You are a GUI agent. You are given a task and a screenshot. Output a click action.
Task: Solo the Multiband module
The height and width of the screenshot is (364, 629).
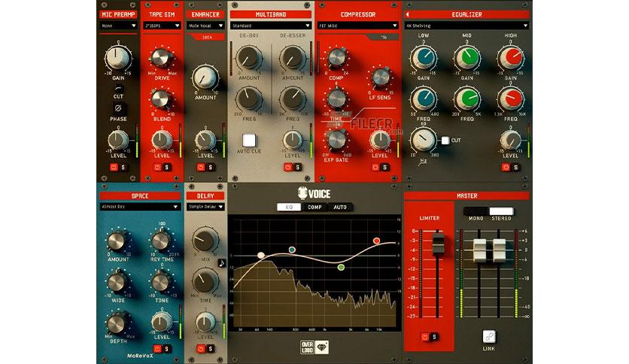(x=297, y=167)
